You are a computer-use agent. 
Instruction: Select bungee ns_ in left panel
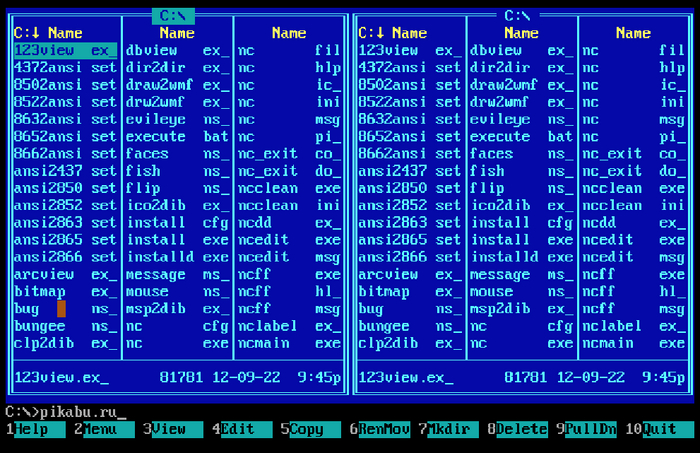66,326
